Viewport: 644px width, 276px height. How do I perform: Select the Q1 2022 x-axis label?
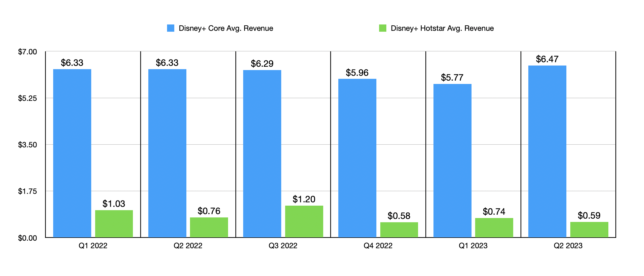[x=93, y=246]
